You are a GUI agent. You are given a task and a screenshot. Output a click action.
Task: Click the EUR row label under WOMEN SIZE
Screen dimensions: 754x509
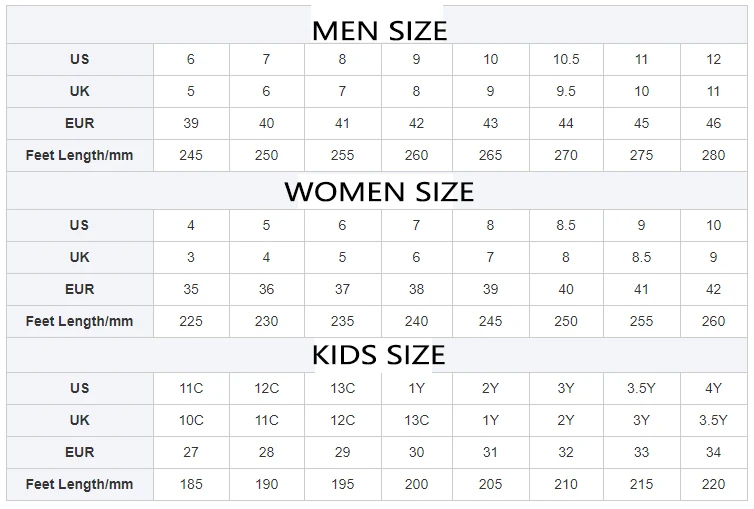(x=79, y=289)
